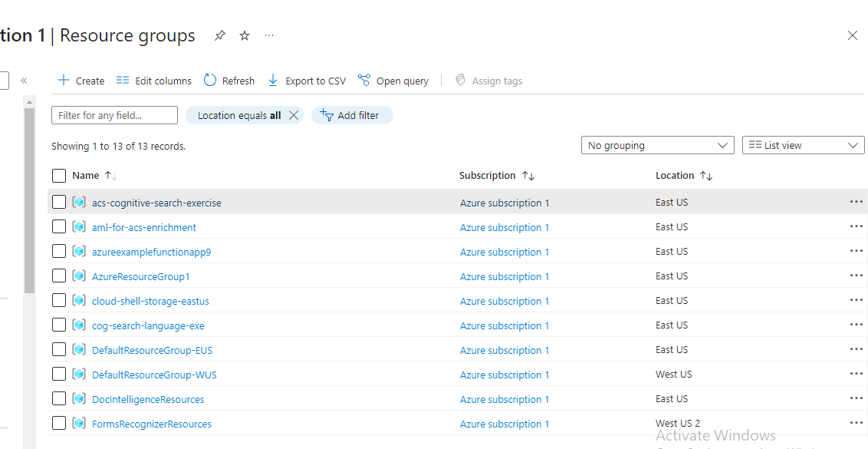The width and height of the screenshot is (868, 449).
Task: Click resource group icon for AzureResourceGroup1
Action: coord(79,276)
